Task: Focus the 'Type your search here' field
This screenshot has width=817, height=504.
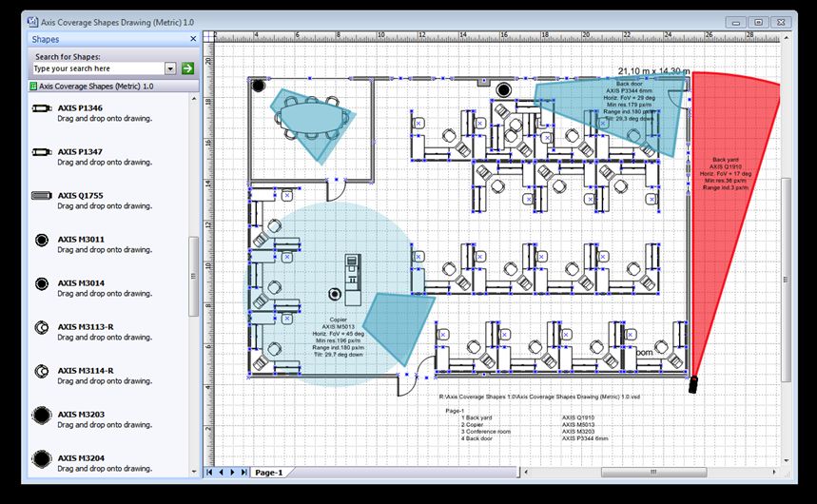Action: point(99,68)
